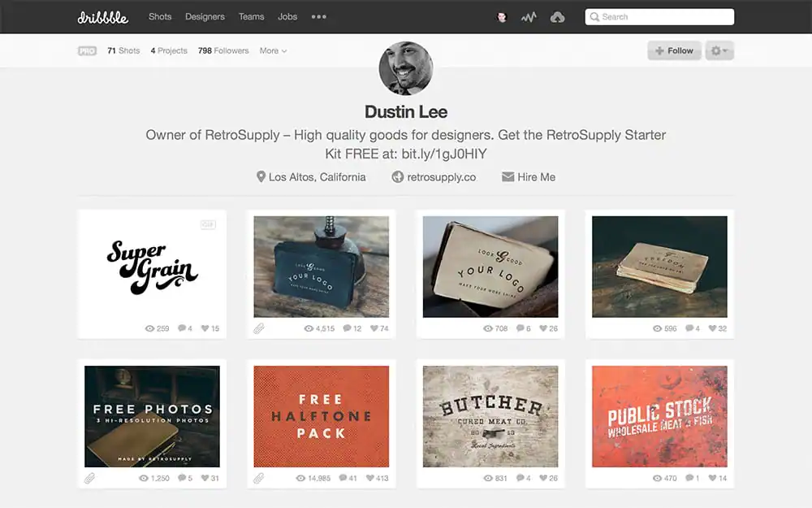
Task: Click the cloud upload icon
Action: click(557, 17)
